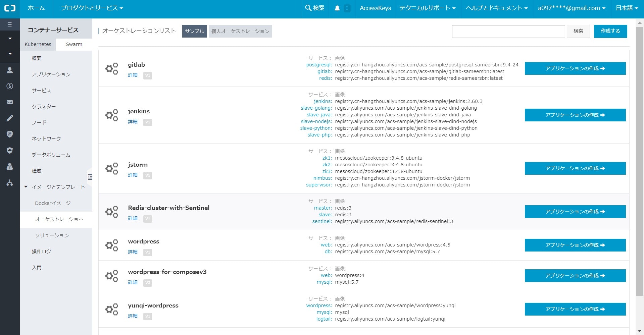644x335 pixels.
Task: Click the notification bell icon
Action: click(337, 8)
